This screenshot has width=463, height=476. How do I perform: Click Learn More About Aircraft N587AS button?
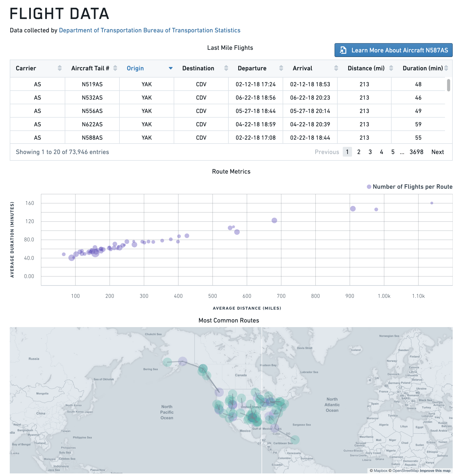click(393, 50)
